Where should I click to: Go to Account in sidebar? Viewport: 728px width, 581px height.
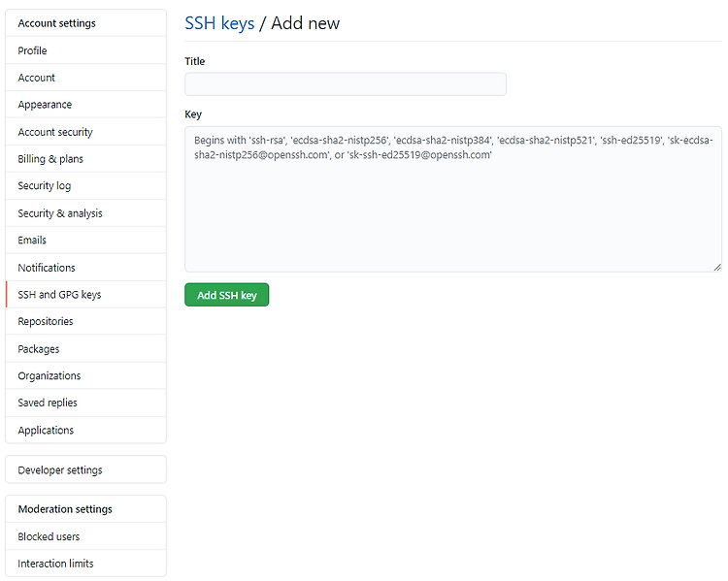[85, 78]
